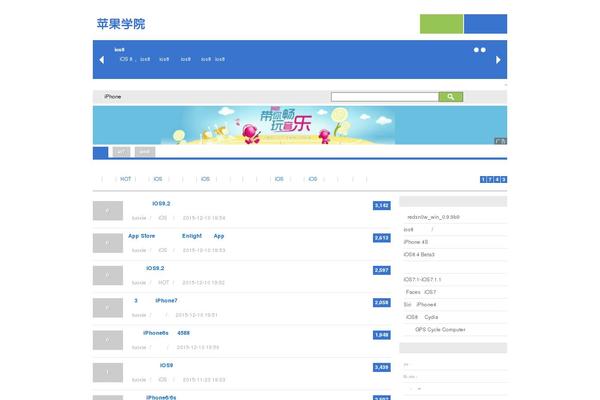Click the thumbnail of the App Store Enlight article
Image resolution: width=600 pixels, height=400 pixels.
coord(108,243)
